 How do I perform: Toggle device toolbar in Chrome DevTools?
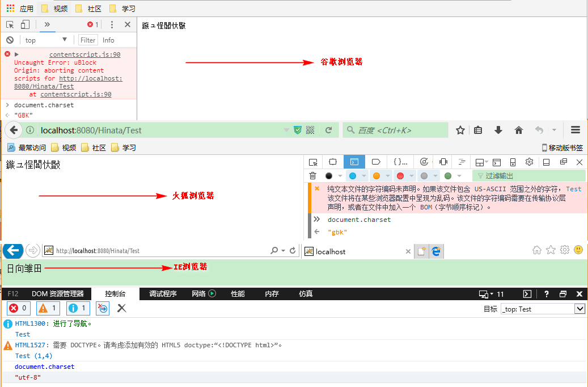[25, 25]
